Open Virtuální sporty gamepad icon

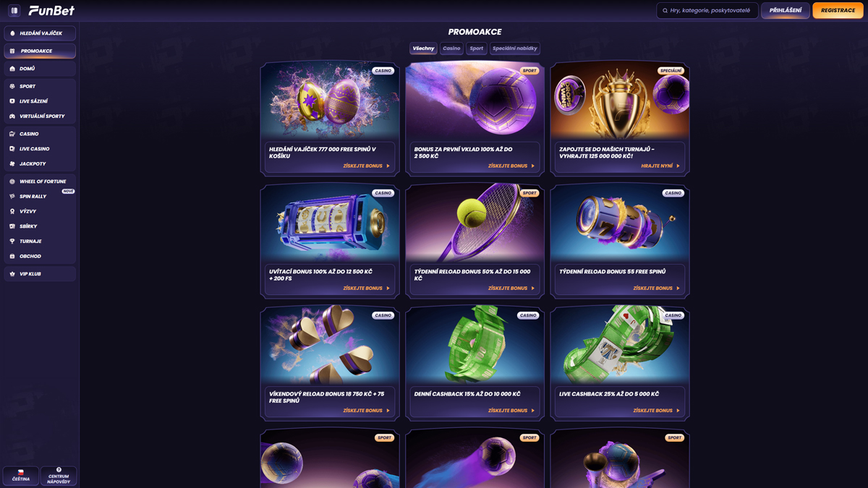pos(12,116)
